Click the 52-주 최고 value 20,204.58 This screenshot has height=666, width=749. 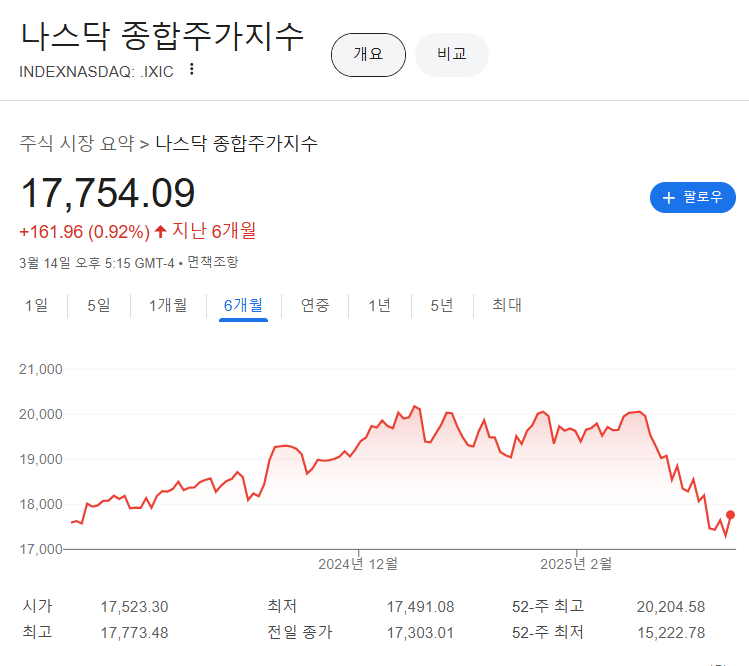click(x=671, y=607)
